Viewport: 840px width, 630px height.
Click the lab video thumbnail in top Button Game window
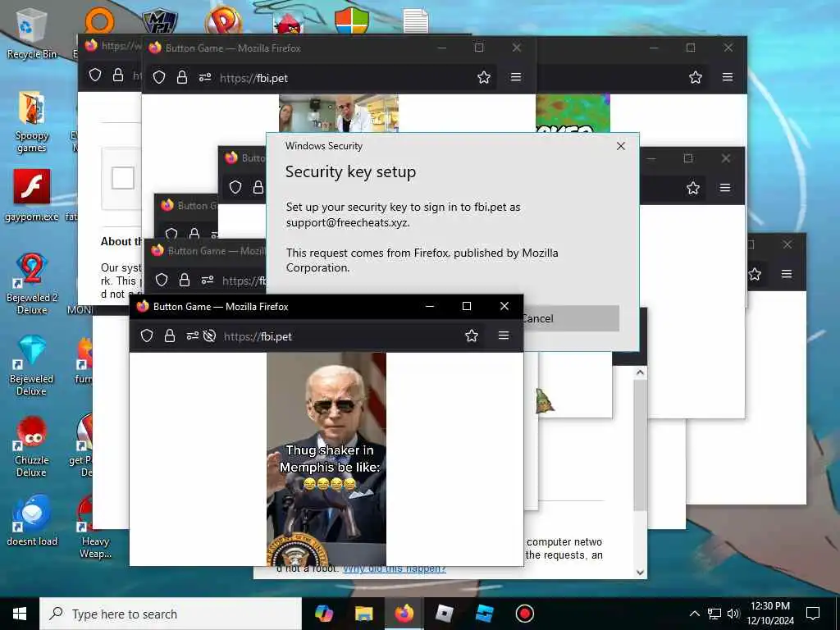[x=339, y=113]
